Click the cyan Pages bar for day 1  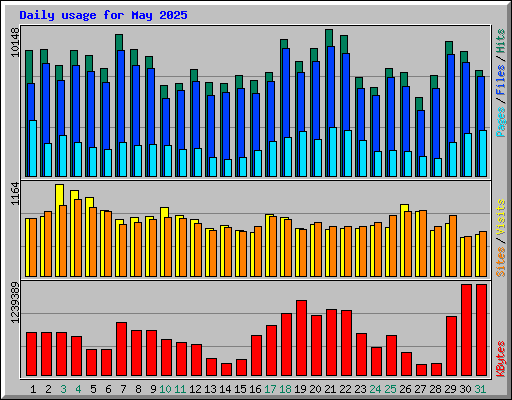point(33,148)
